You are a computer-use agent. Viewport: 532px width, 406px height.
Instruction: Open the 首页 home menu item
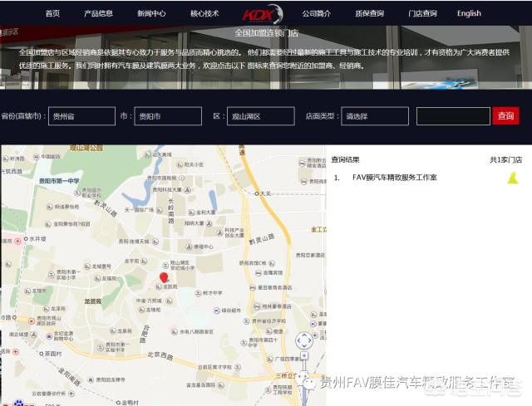click(52, 13)
